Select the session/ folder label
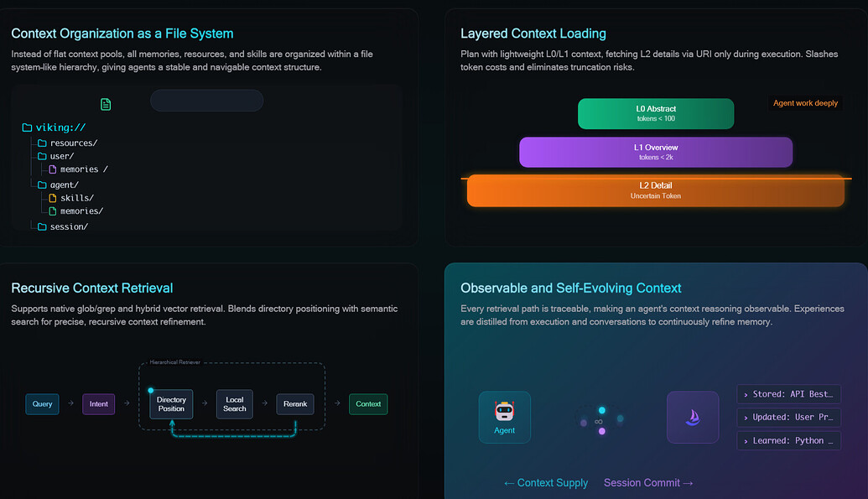The height and width of the screenshot is (499, 868). (x=70, y=226)
